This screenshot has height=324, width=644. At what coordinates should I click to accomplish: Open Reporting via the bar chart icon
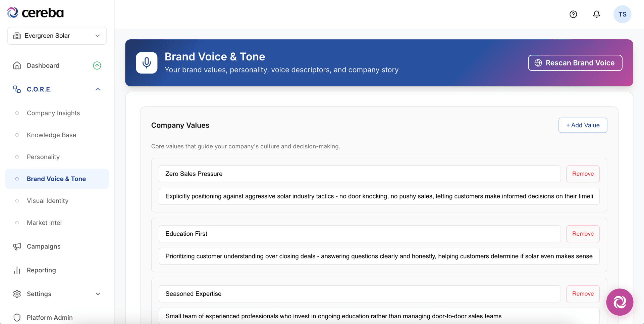point(17,270)
